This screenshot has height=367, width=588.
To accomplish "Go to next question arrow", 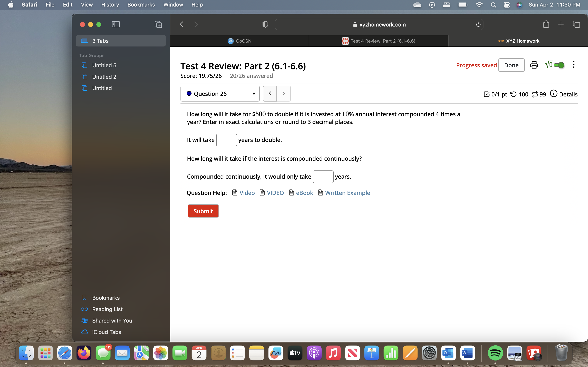I will tap(284, 93).
